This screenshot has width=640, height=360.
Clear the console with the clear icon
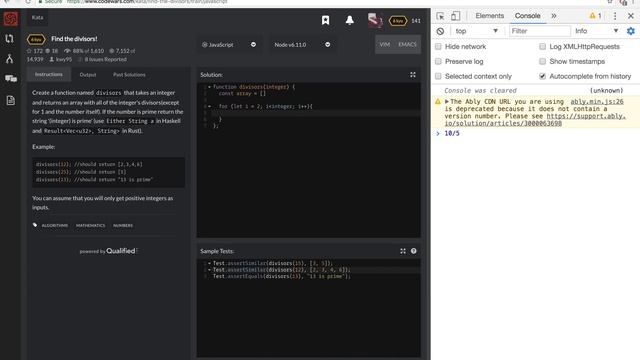[x=440, y=31]
